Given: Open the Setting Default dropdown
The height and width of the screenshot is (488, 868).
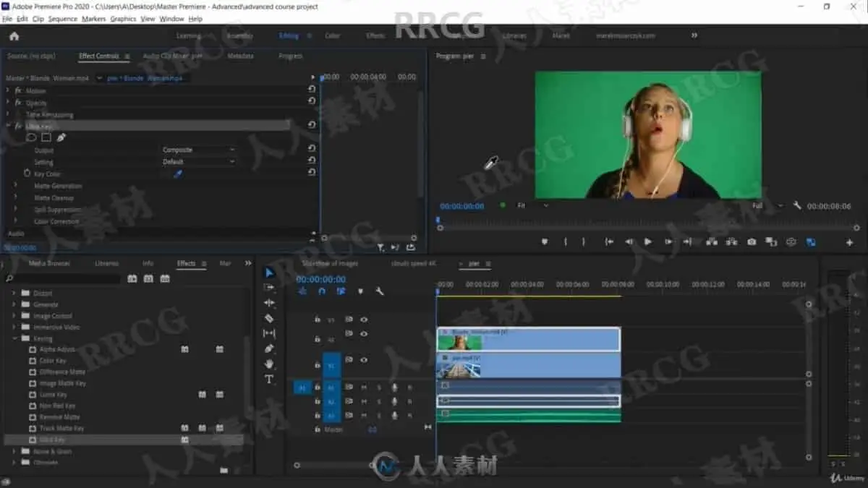Looking at the screenshot, I should [197, 162].
